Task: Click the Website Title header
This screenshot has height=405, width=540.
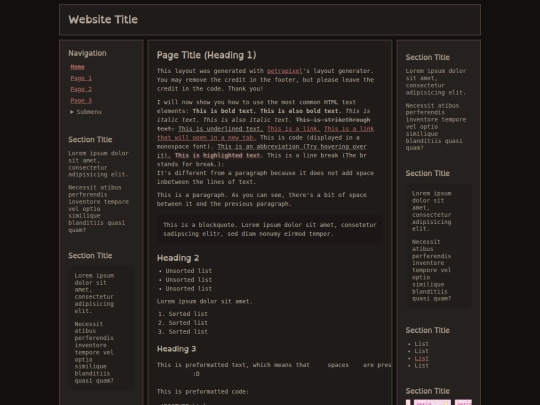Action: tap(103, 20)
